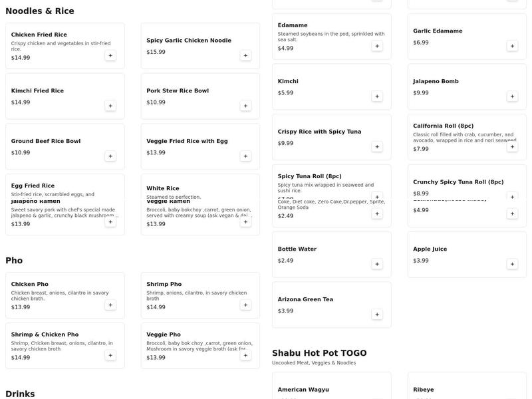The height and width of the screenshot is (399, 532).
Task: Add Spicy Garlic Chicken Noodle to order
Action: [x=247, y=56]
